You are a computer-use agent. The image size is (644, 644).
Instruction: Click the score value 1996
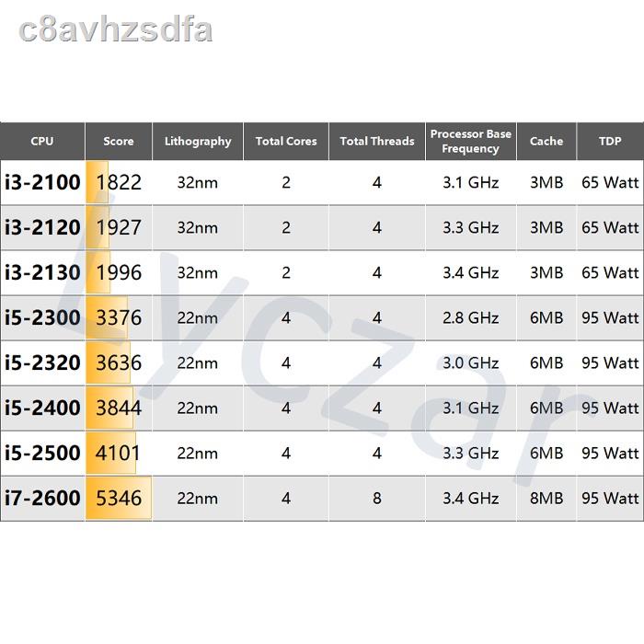tap(119, 272)
